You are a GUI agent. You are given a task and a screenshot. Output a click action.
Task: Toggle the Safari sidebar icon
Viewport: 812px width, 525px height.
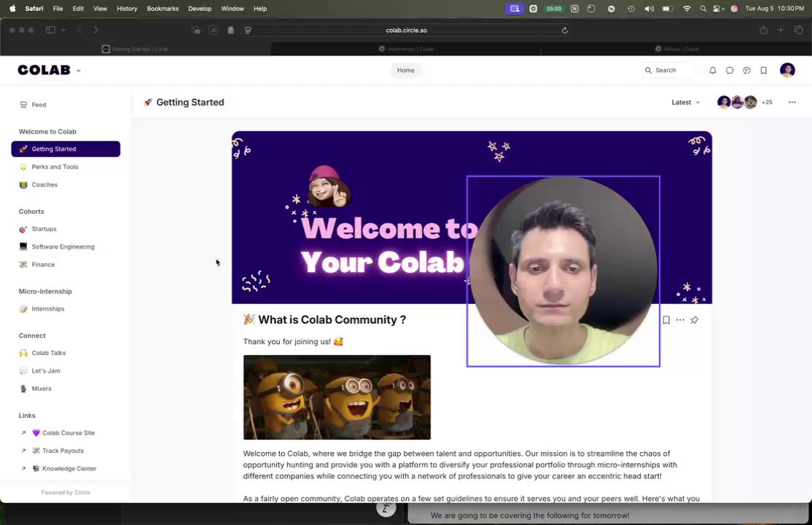[50, 30]
